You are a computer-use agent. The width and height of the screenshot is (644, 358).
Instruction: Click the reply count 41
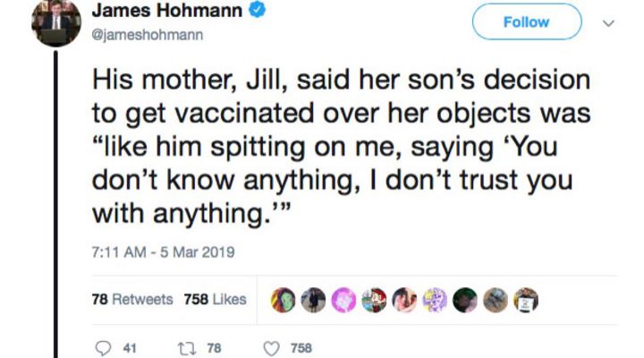tap(126, 348)
